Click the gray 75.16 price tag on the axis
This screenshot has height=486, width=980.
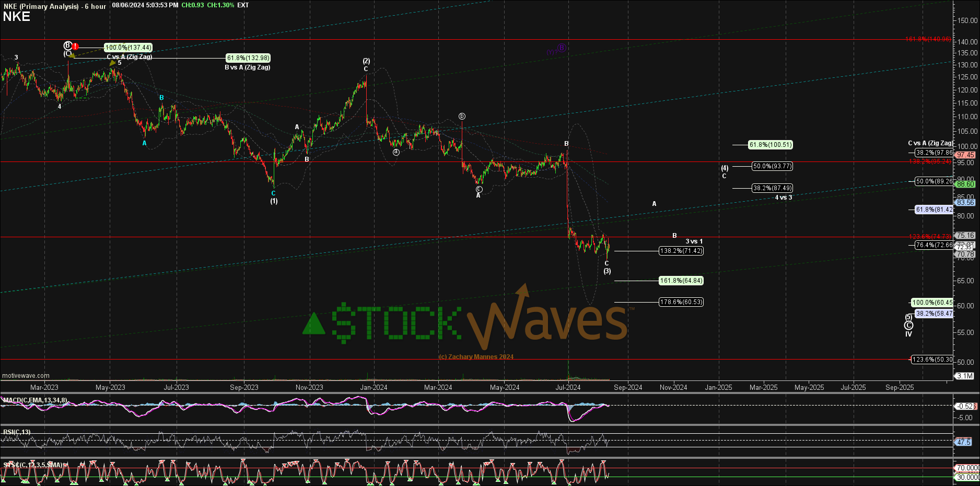tap(965, 236)
